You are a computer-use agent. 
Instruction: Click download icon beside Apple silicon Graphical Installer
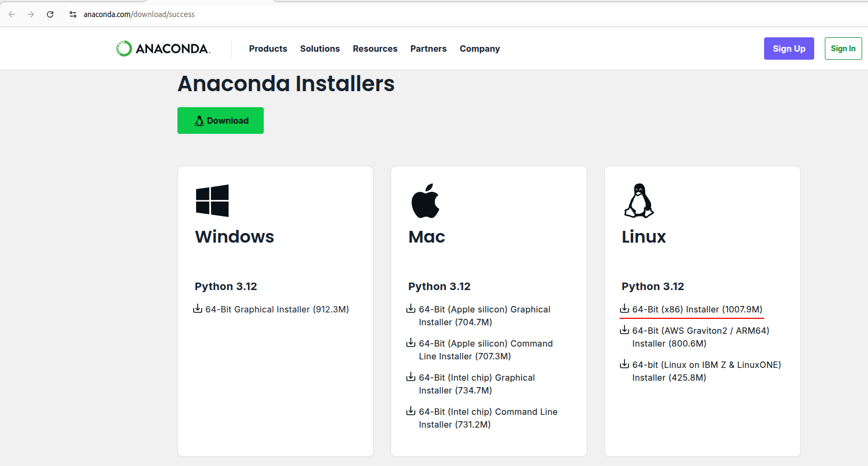pos(411,309)
